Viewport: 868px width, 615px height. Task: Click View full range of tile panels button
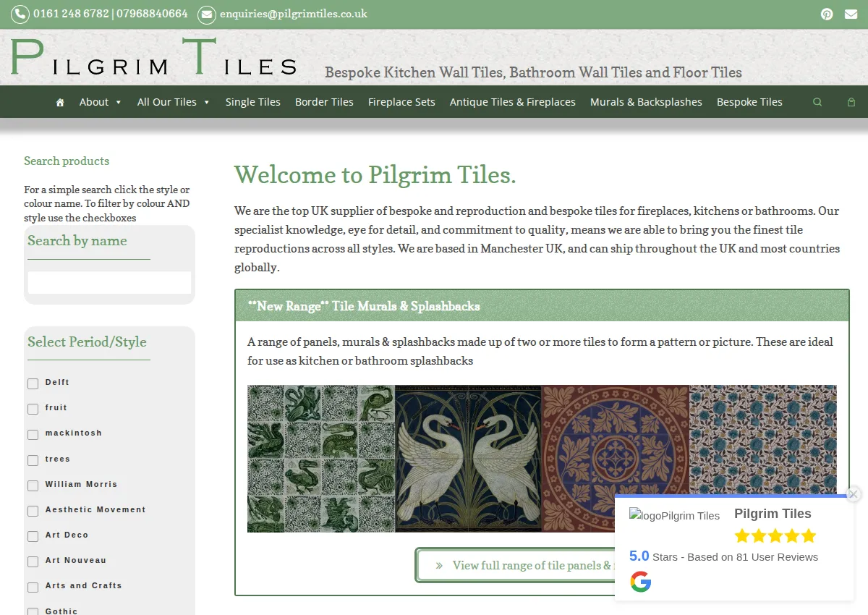coord(516,565)
